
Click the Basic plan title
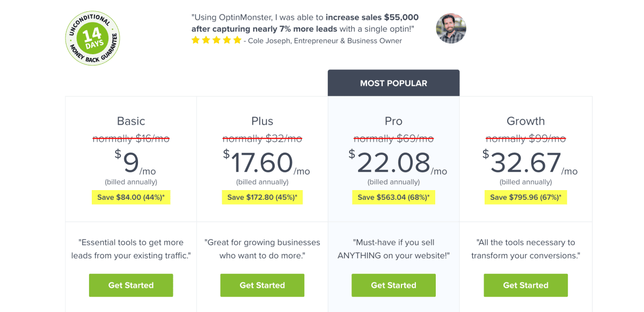pos(131,121)
